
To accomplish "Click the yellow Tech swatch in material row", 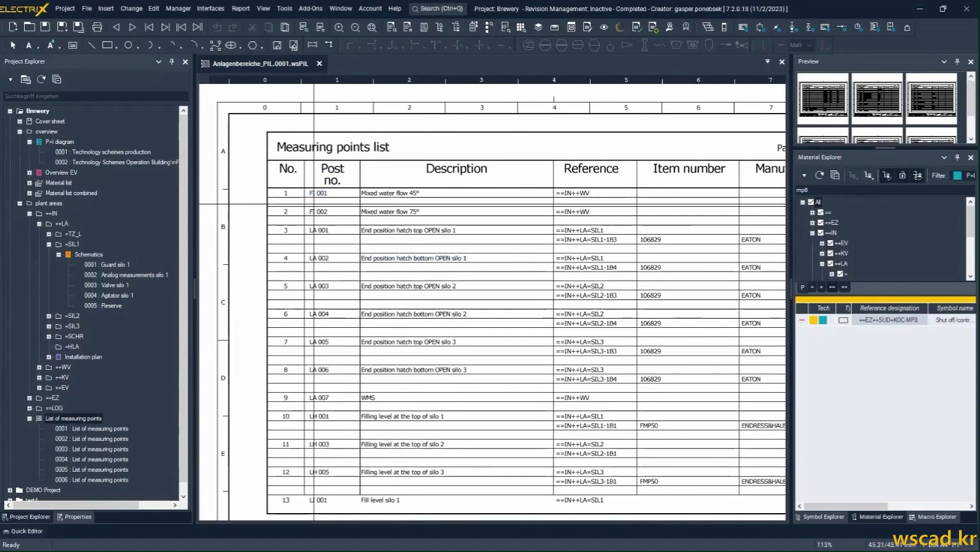I will pyautogui.click(x=813, y=320).
